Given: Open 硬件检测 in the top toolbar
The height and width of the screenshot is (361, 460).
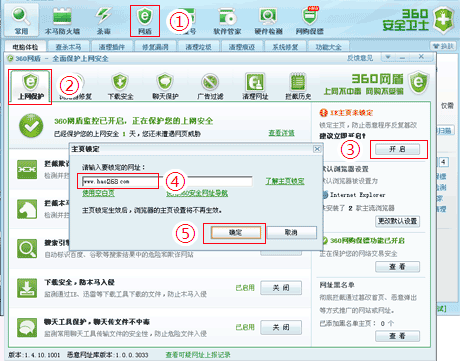Looking at the screenshot, I should (x=268, y=20).
